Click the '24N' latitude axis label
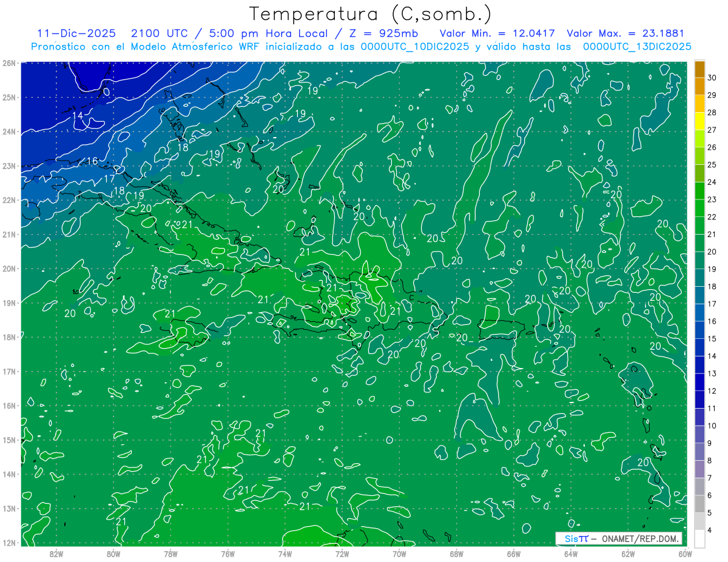The image size is (728, 562). pyautogui.click(x=8, y=132)
